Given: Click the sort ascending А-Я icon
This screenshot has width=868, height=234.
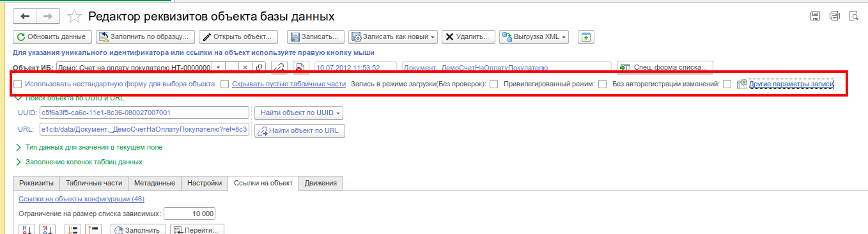Looking at the screenshot, I should (x=27, y=230).
